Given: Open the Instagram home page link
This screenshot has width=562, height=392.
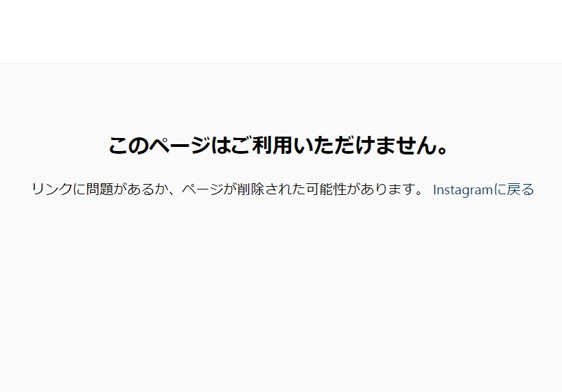Looking at the screenshot, I should pos(483,189).
